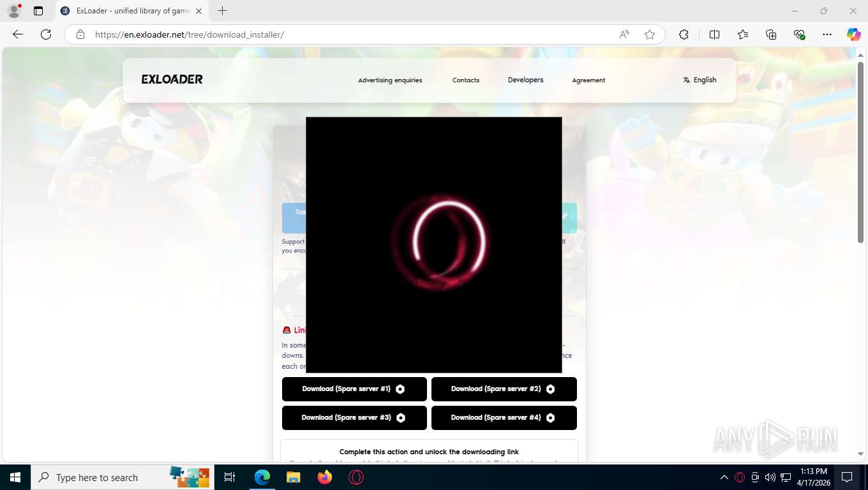868x490 pixels.
Task: Click the taskbar search box
Action: 121,477
